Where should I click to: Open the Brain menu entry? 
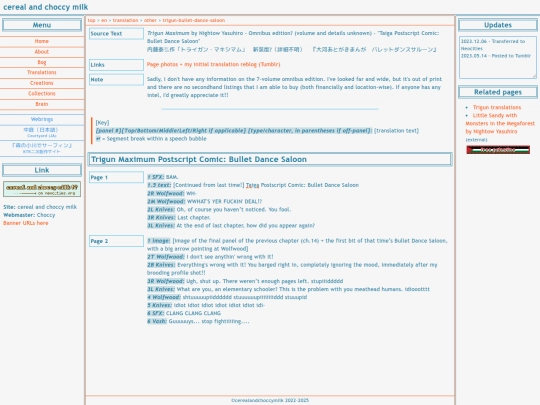42,104
